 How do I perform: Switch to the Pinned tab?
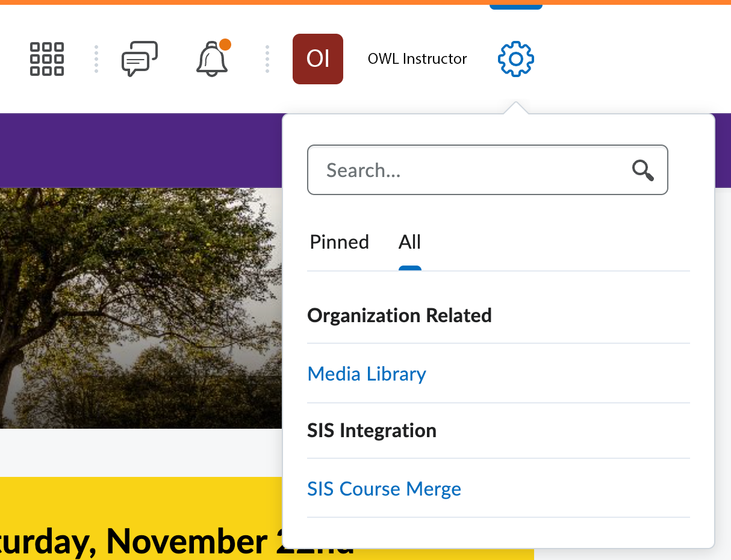(x=339, y=242)
